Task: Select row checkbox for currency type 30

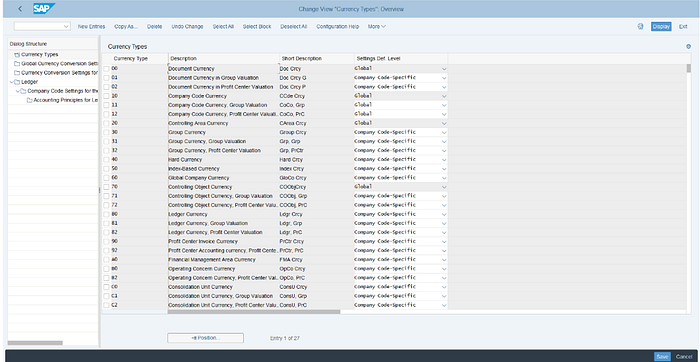Action: point(106,133)
